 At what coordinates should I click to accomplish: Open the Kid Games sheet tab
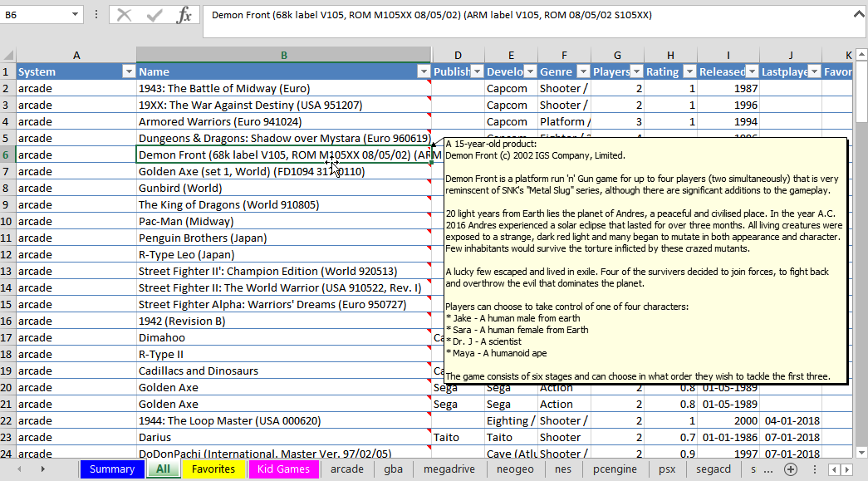283,469
